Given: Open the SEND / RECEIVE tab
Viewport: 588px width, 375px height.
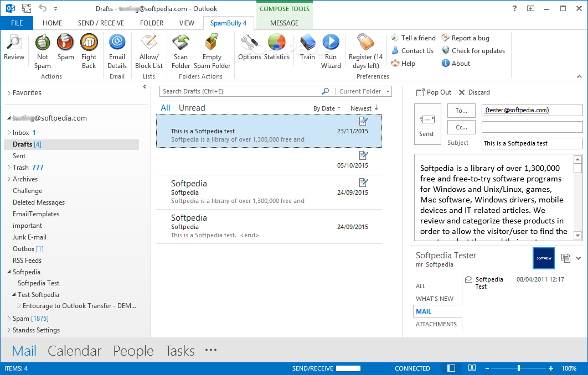Looking at the screenshot, I should click(x=101, y=23).
